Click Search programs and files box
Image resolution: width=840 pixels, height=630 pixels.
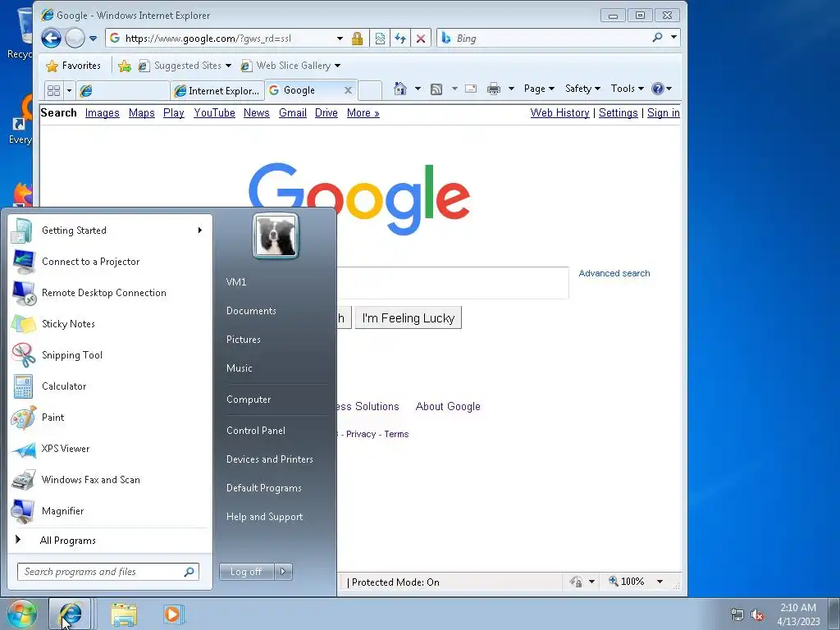click(x=107, y=572)
